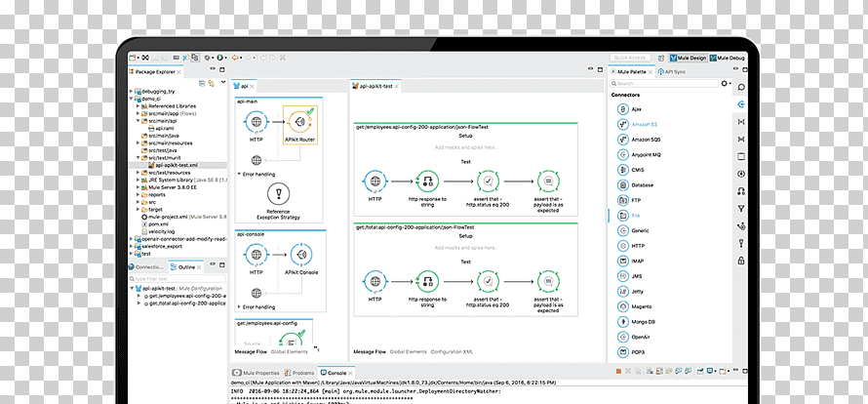Click the APIkit Router component in api-main
Viewport: 868px width, 404px height.
(300, 125)
